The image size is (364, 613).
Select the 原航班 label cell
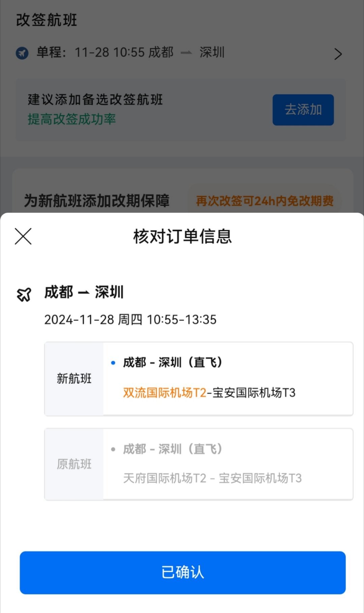[x=74, y=464]
